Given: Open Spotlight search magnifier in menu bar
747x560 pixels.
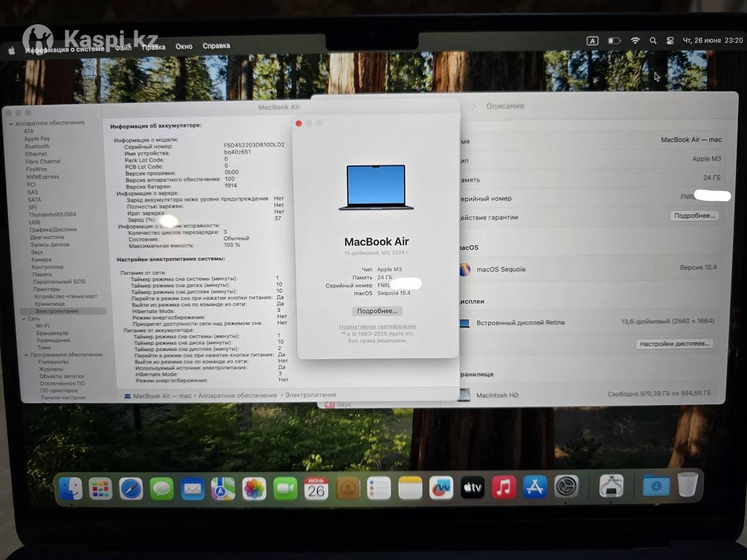Looking at the screenshot, I should (653, 40).
